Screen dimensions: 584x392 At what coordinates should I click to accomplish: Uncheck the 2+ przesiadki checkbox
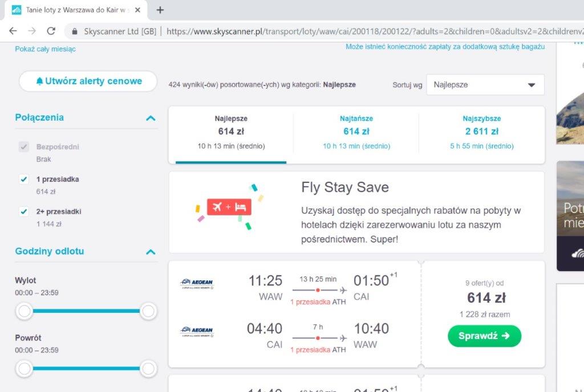[x=24, y=211]
